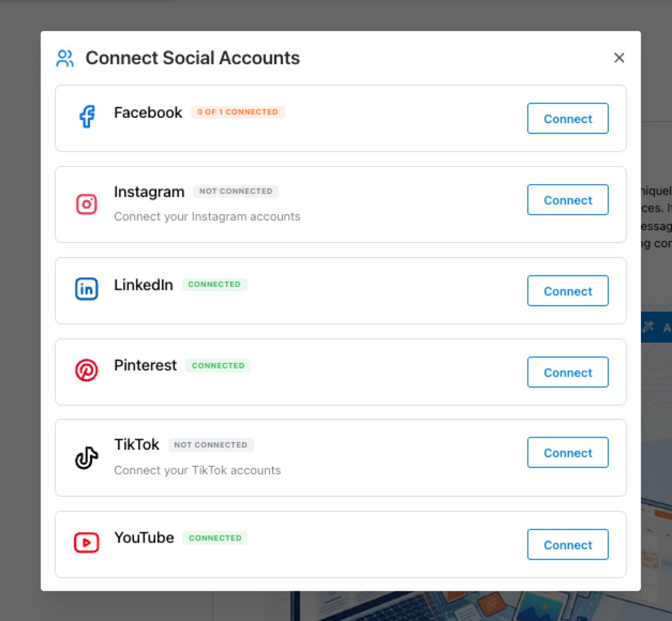Click the YouTube icon
The image size is (672, 621).
pyautogui.click(x=86, y=542)
